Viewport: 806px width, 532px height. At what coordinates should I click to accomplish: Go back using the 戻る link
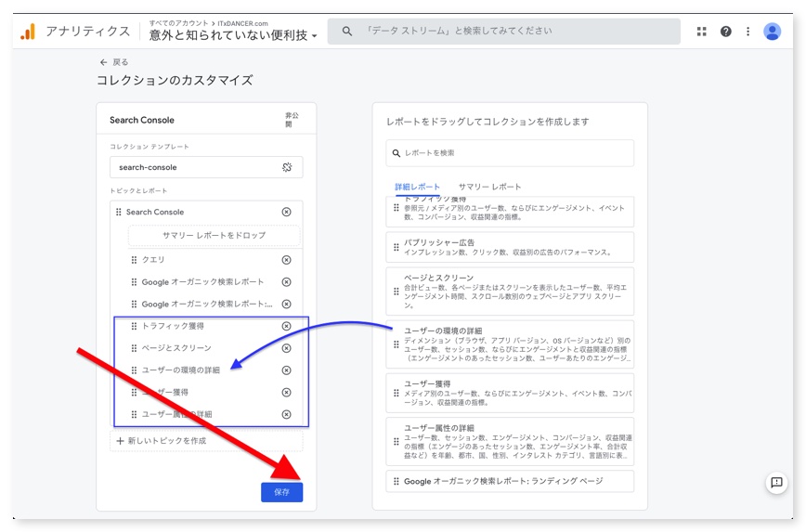(x=114, y=62)
